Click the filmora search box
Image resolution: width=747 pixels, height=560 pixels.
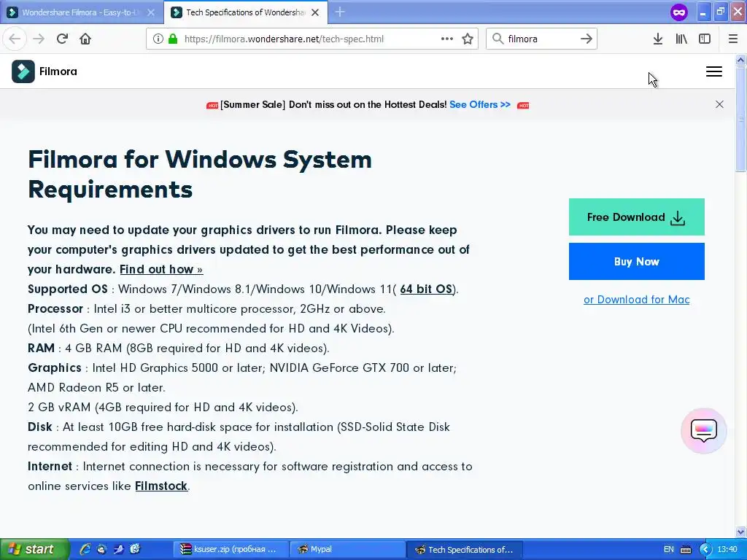click(542, 39)
